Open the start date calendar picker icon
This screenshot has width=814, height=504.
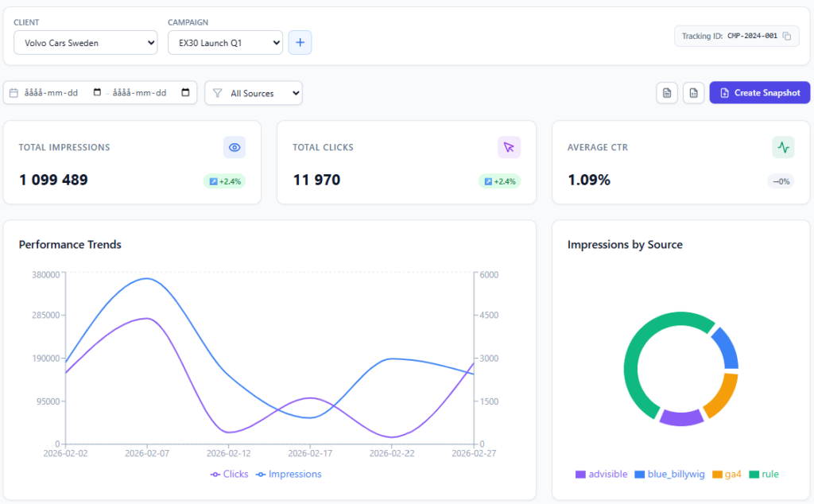pos(97,93)
